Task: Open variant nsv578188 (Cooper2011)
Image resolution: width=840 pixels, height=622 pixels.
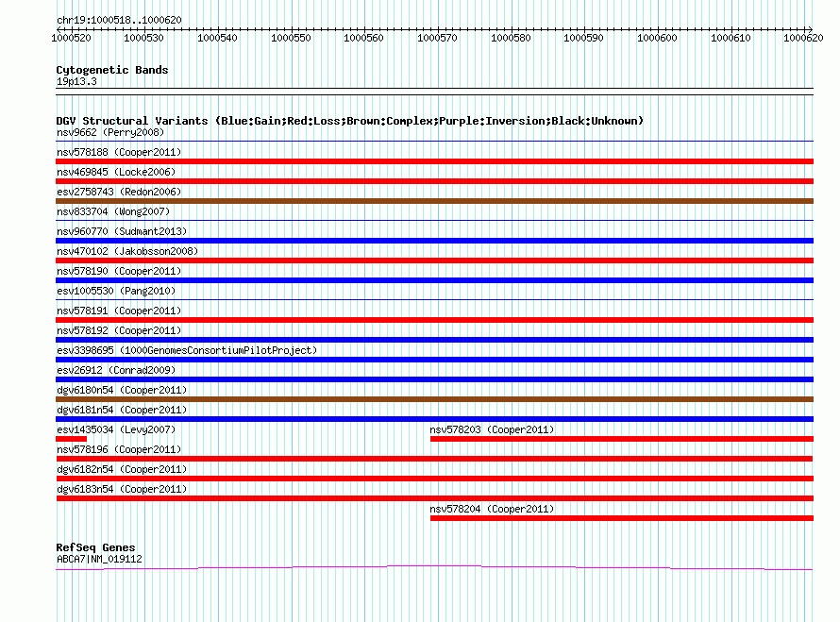Action: coord(119,152)
